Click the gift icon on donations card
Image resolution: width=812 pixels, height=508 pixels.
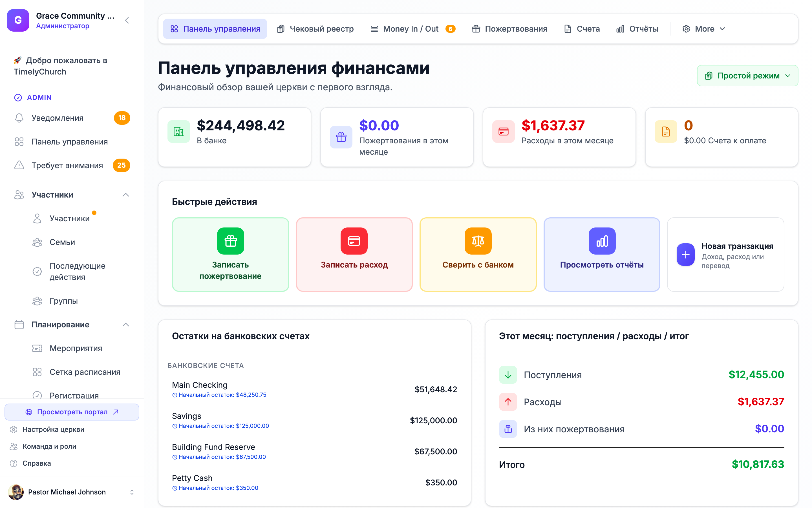(x=341, y=137)
